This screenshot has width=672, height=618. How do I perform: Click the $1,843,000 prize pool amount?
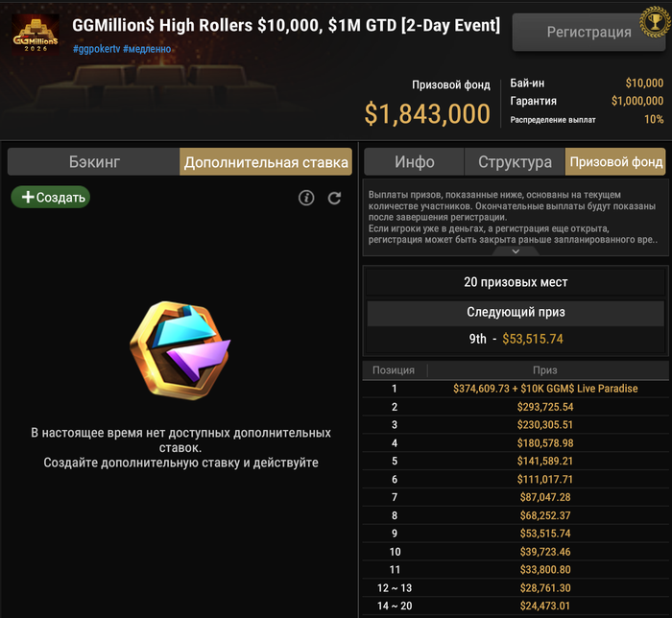point(427,114)
